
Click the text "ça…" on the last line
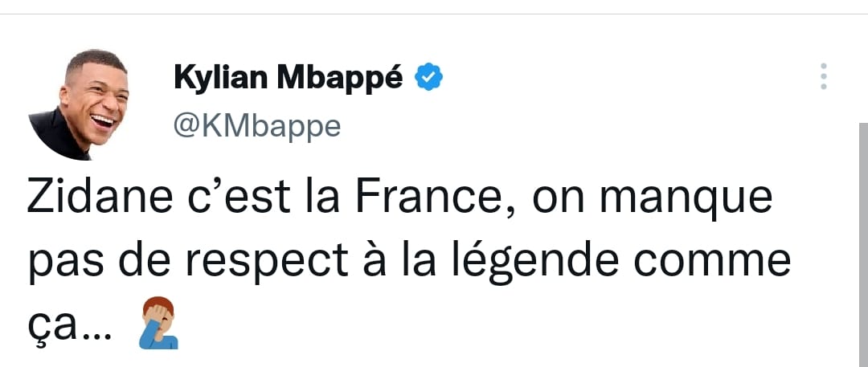(x=69, y=324)
